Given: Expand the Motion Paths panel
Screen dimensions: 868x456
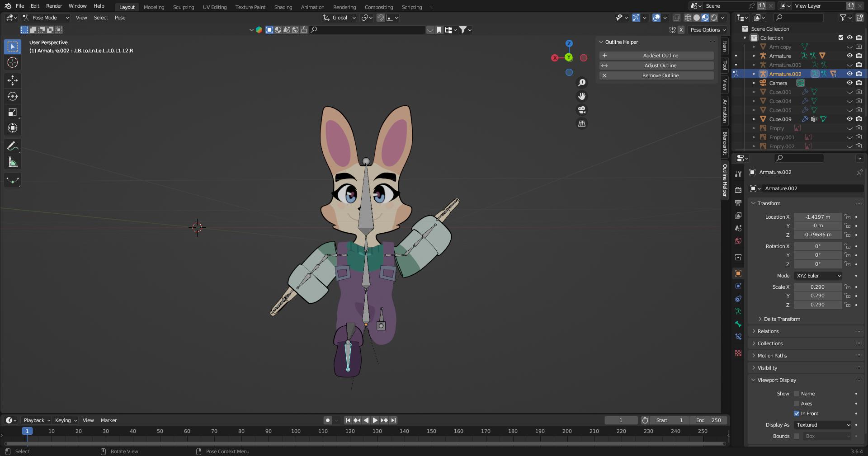Looking at the screenshot, I should point(772,356).
